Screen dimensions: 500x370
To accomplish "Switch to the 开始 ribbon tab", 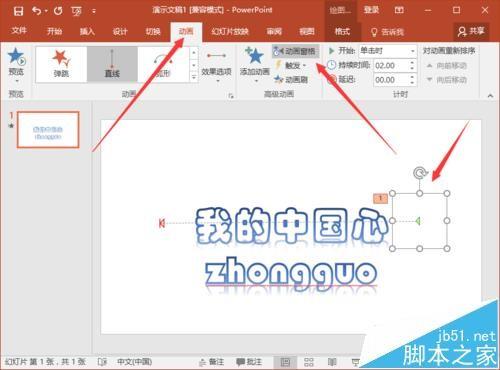I will point(54,31).
